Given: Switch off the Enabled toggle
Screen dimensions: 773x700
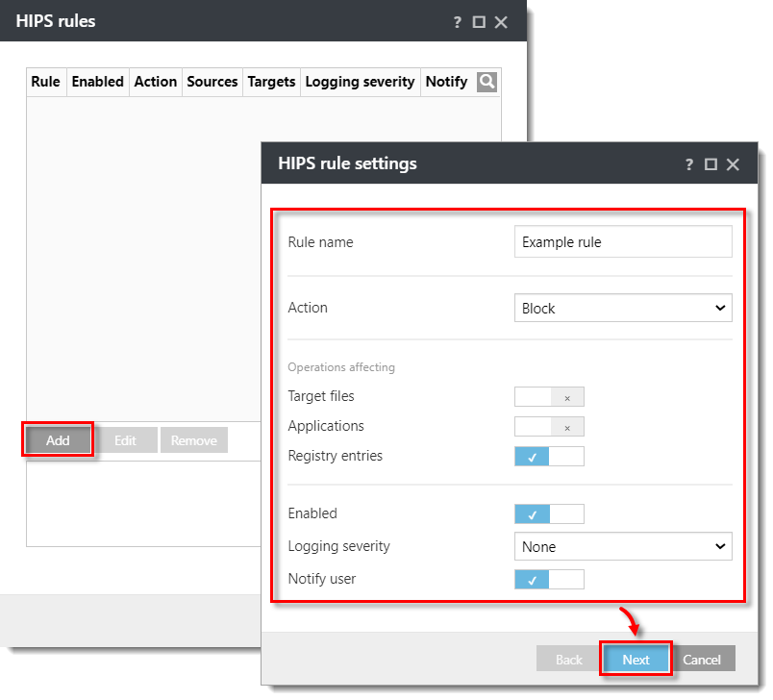Looking at the screenshot, I should pos(549,514).
